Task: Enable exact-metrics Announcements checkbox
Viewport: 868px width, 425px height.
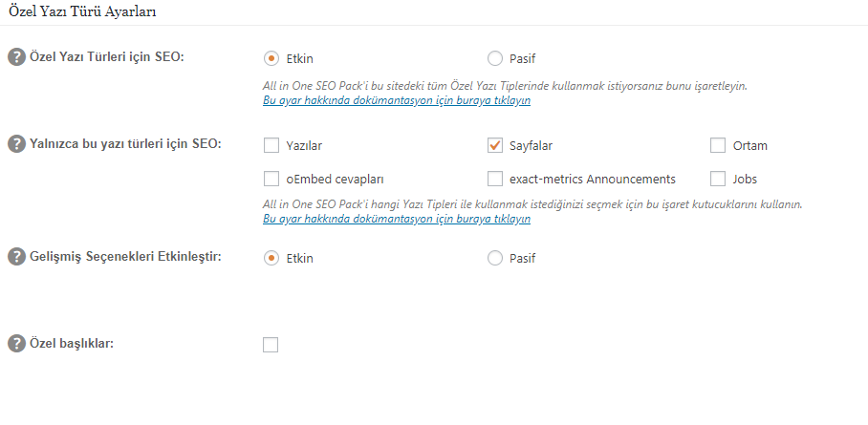Action: [494, 179]
